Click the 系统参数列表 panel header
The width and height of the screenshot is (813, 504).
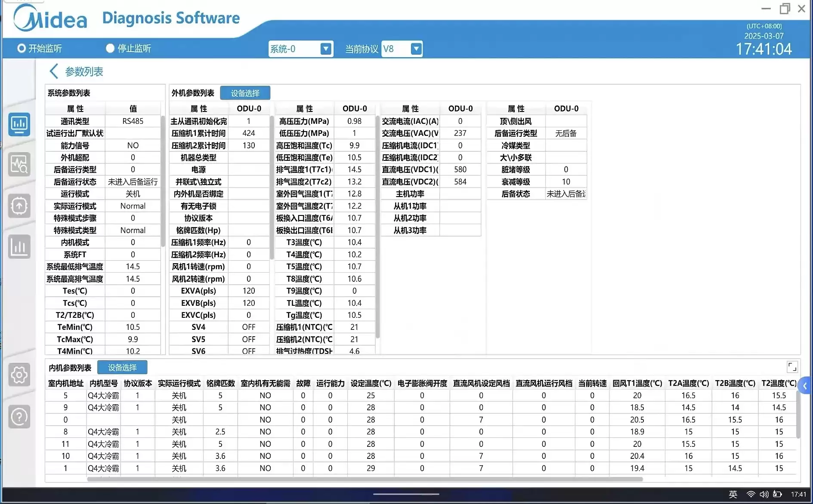pos(69,92)
